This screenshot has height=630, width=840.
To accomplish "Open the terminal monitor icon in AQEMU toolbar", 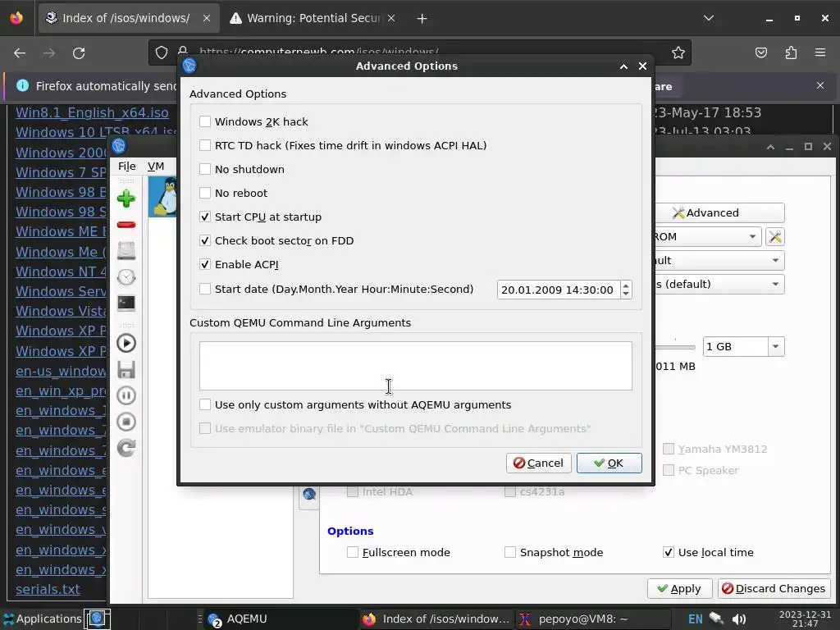I will 126,304.
